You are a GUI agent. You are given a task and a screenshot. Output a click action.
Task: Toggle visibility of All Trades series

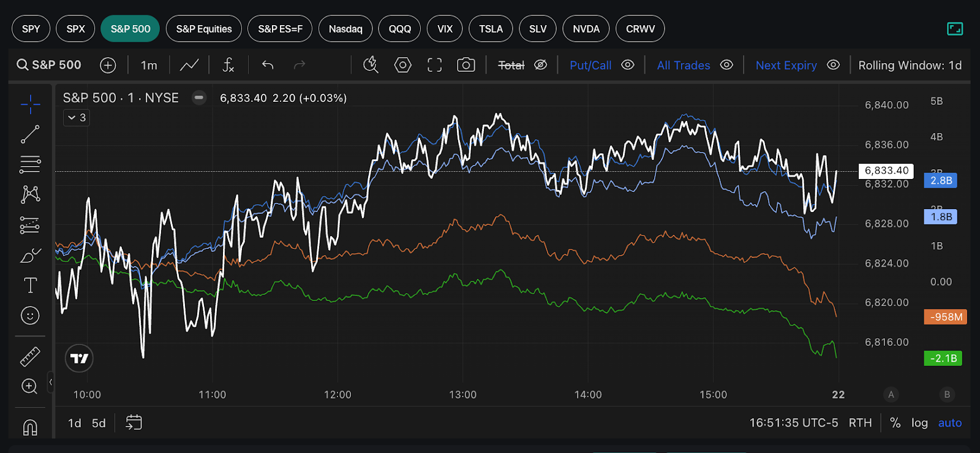click(726, 65)
